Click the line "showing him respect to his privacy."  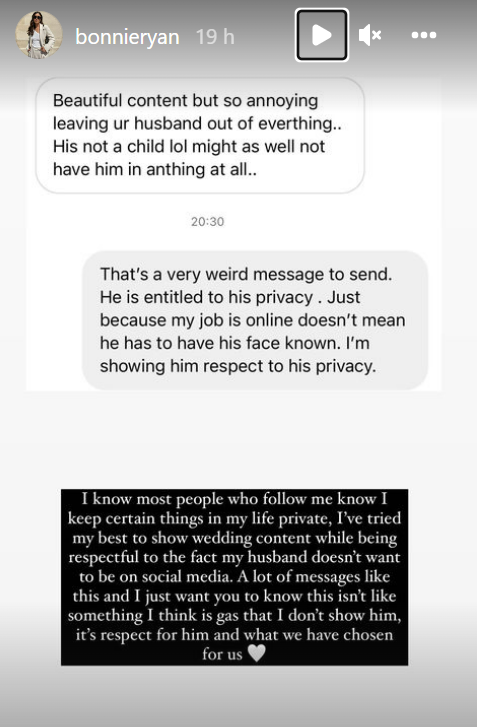(x=238, y=366)
